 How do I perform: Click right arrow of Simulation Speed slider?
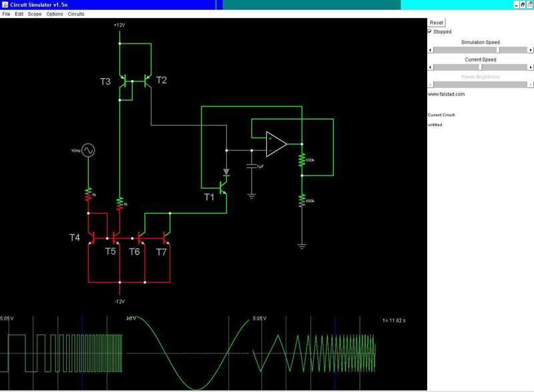[x=531, y=50]
